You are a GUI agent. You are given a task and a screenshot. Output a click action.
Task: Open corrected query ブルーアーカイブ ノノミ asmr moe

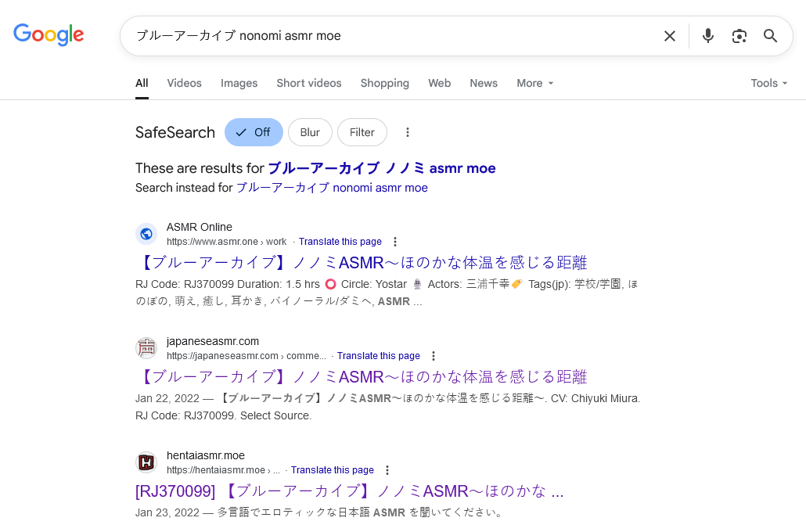pos(382,168)
